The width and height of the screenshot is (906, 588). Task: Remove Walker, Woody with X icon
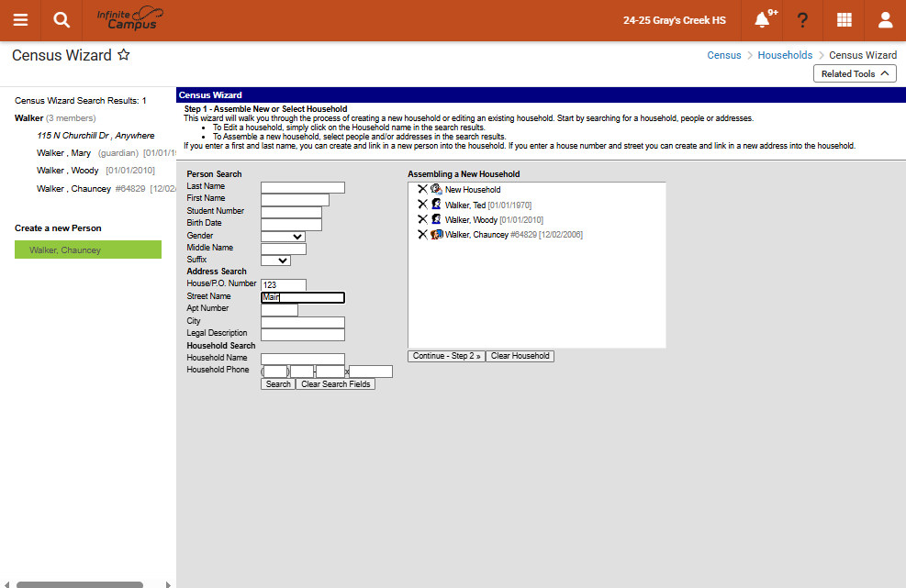coord(422,219)
